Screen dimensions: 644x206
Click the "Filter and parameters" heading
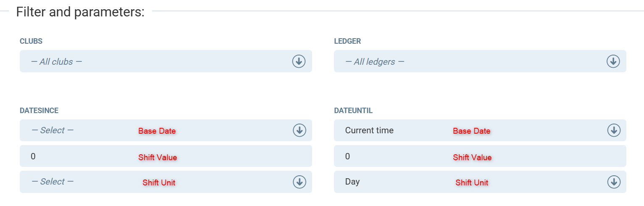click(80, 12)
